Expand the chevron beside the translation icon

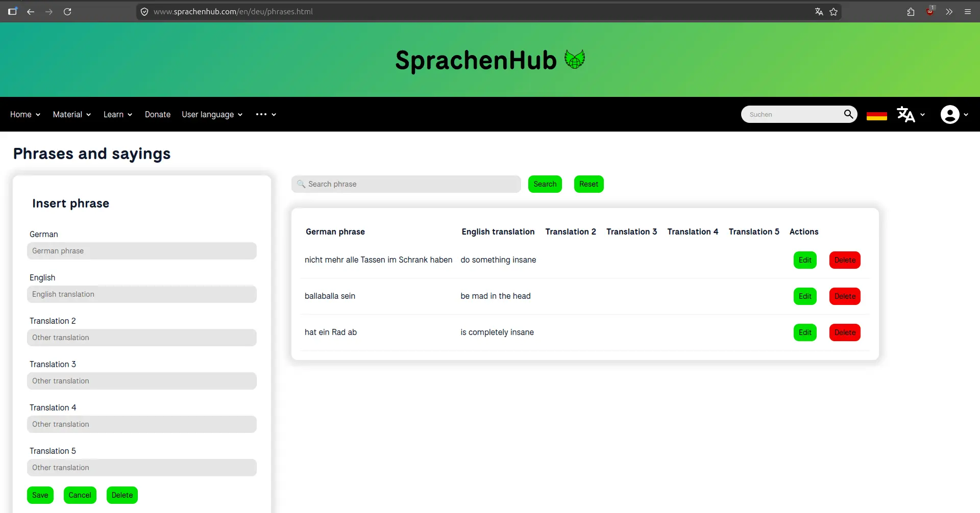[x=922, y=115]
